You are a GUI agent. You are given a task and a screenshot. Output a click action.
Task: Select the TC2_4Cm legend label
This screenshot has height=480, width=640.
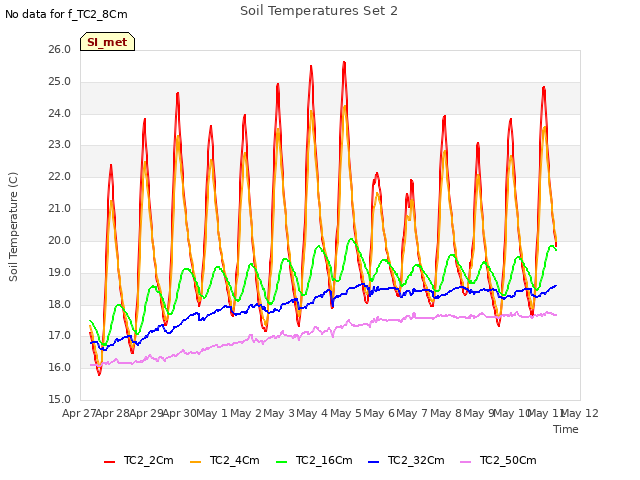235,460
